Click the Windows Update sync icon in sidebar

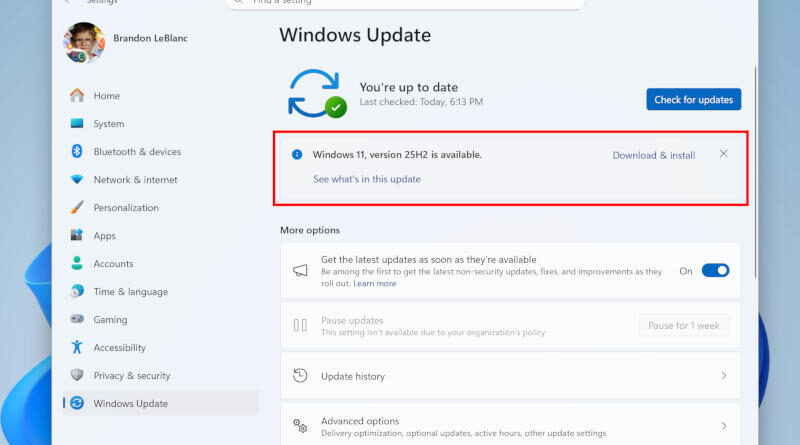[77, 403]
